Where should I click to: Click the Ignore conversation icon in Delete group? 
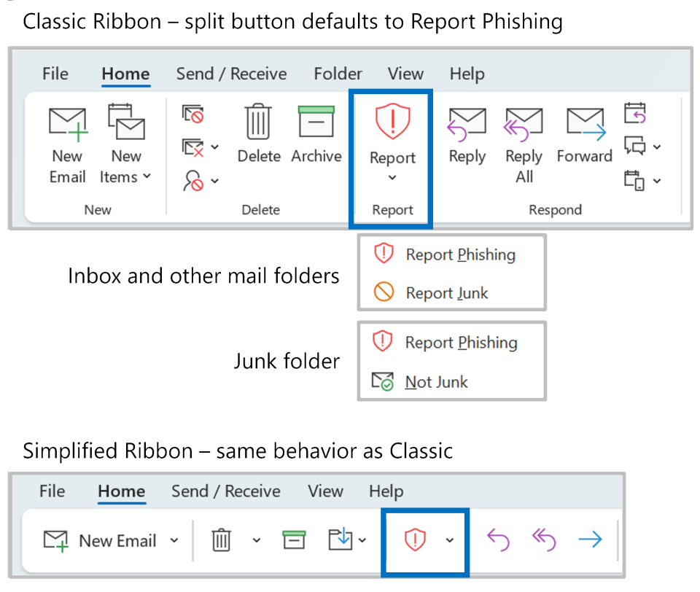pyautogui.click(x=193, y=114)
